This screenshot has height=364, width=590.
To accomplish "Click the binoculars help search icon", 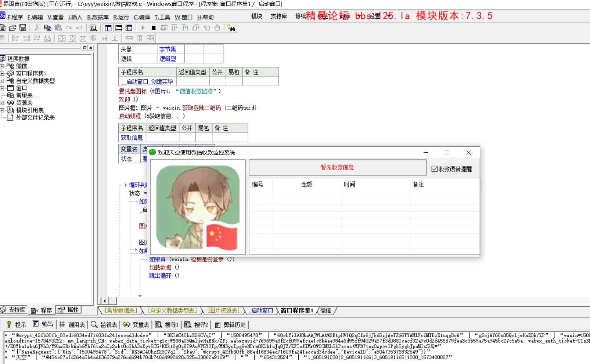I will pyautogui.click(x=231, y=28).
